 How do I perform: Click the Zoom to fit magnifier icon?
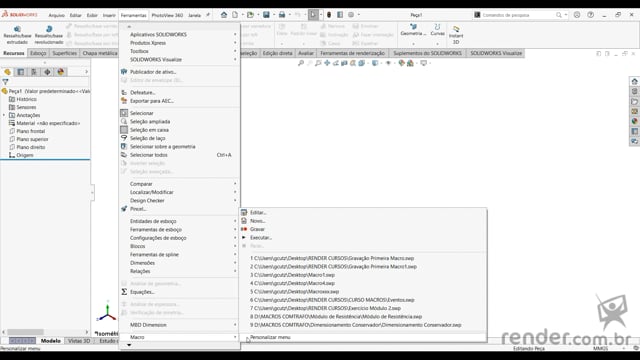click(x=301, y=63)
